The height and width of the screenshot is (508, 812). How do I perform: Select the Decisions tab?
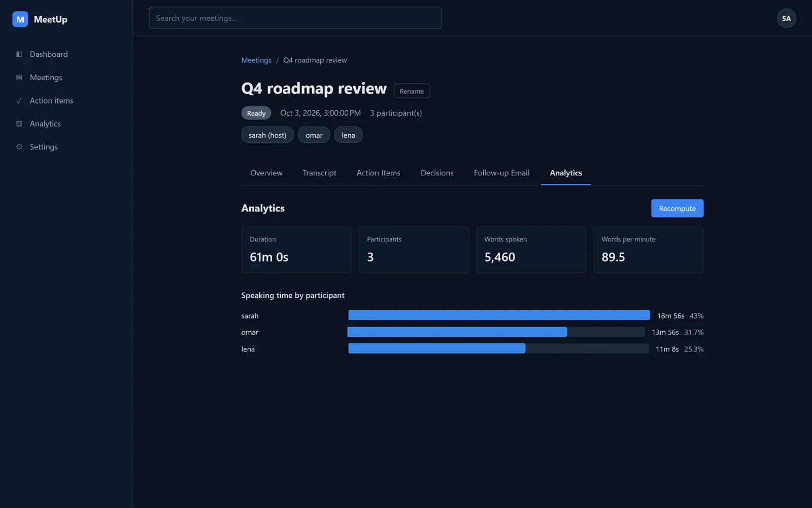coord(437,173)
